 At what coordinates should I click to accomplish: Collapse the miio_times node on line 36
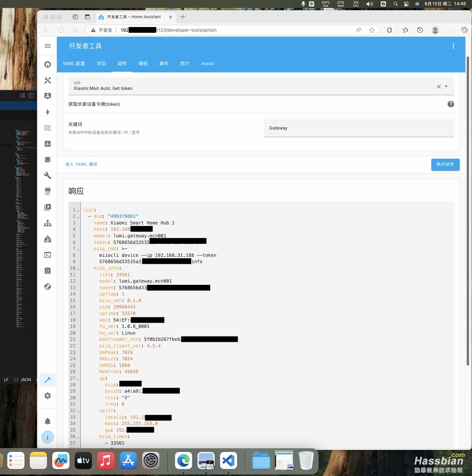78,437
